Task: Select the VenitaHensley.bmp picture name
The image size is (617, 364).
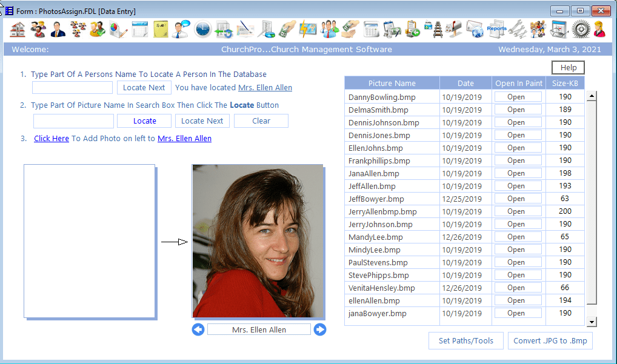Action: click(381, 288)
